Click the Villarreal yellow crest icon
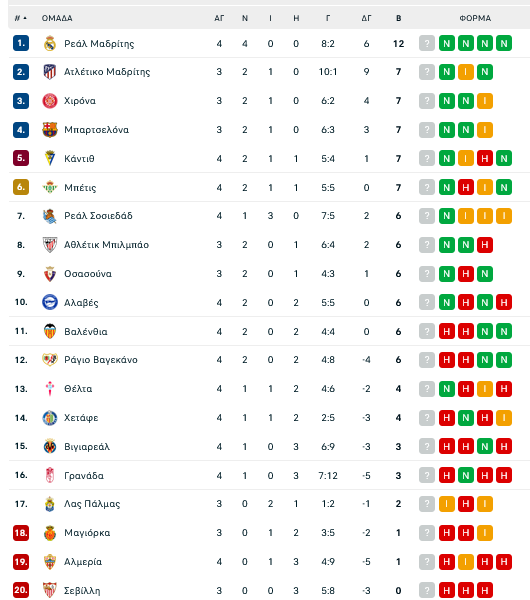 tap(50, 447)
